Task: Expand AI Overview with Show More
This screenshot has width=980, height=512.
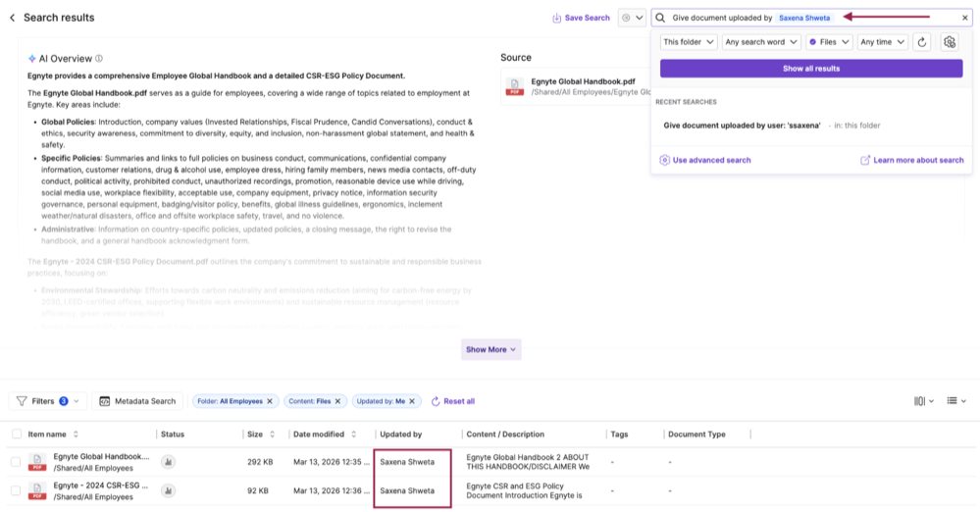Action: tap(491, 349)
